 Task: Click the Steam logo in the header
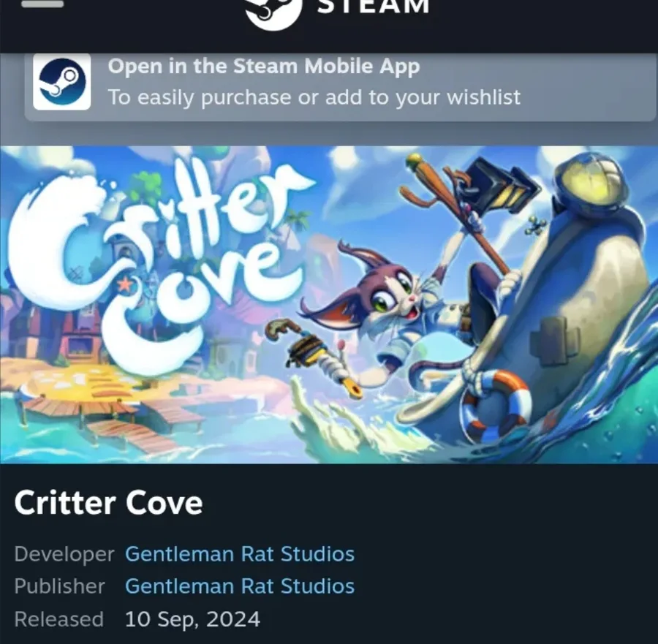pos(273,13)
